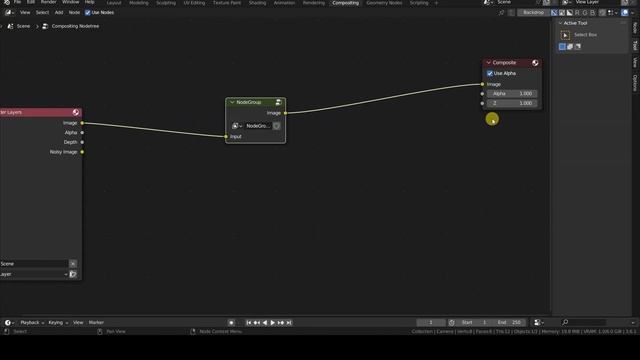Open the timeline editor type dropdown
The height and width of the screenshot is (360, 640).
tap(9, 323)
